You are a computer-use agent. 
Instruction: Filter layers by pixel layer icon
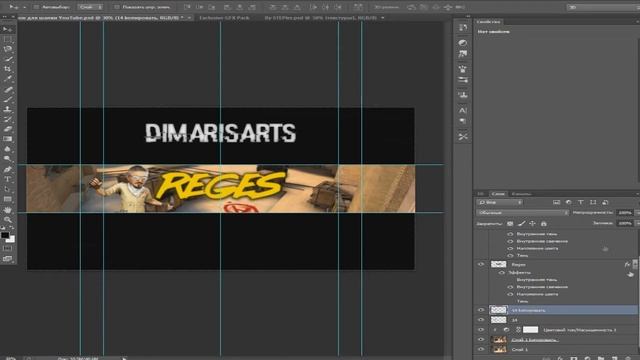pos(556,202)
